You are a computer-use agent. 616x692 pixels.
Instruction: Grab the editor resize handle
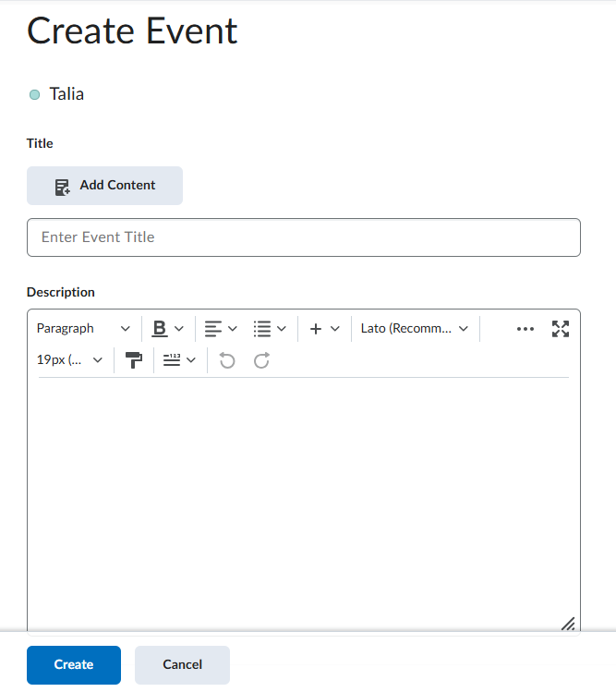pos(568,624)
